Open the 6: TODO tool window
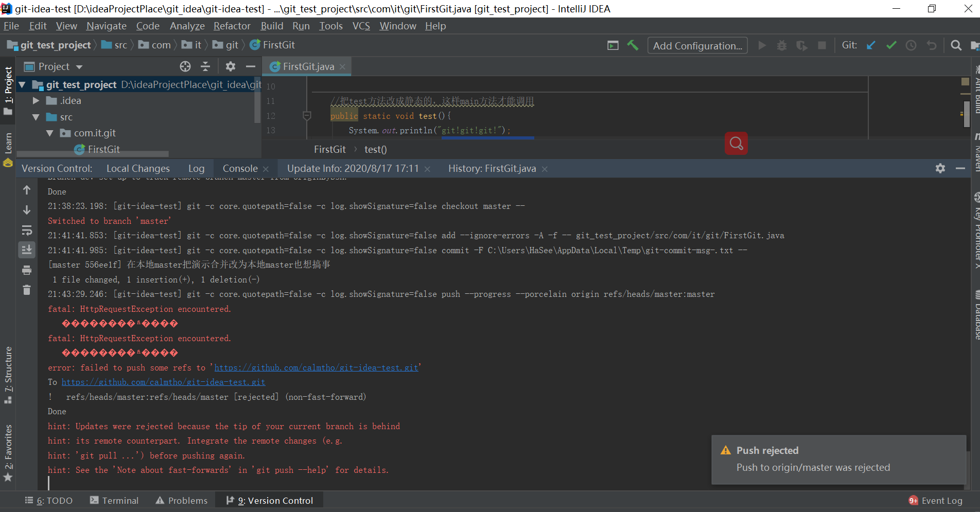The height and width of the screenshot is (512, 980). pos(49,501)
